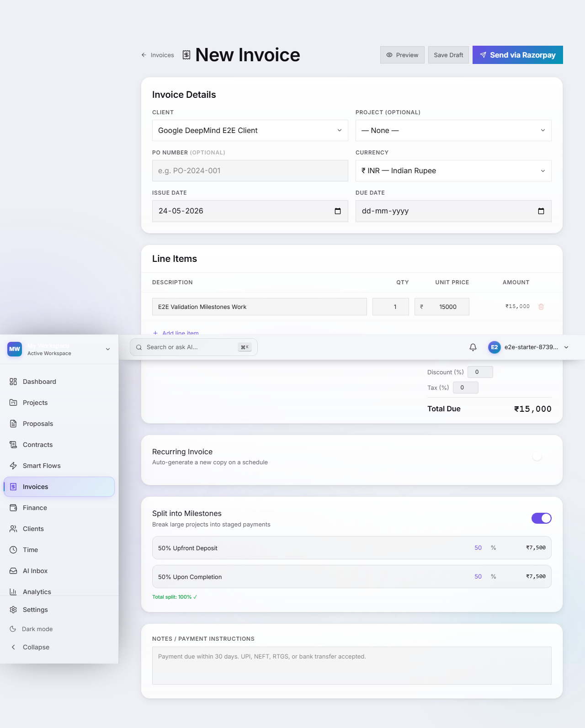Delete the E2E Validation line item
Viewport: 585px width, 728px height.
pos(541,307)
